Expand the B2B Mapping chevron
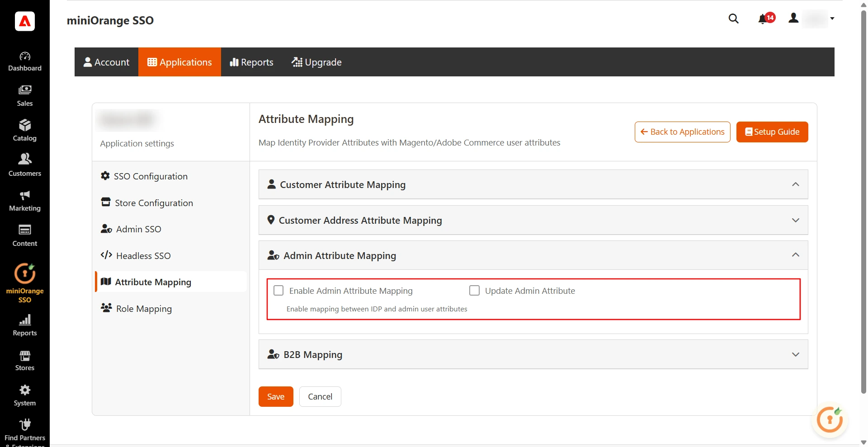The height and width of the screenshot is (447, 868). 796,354
